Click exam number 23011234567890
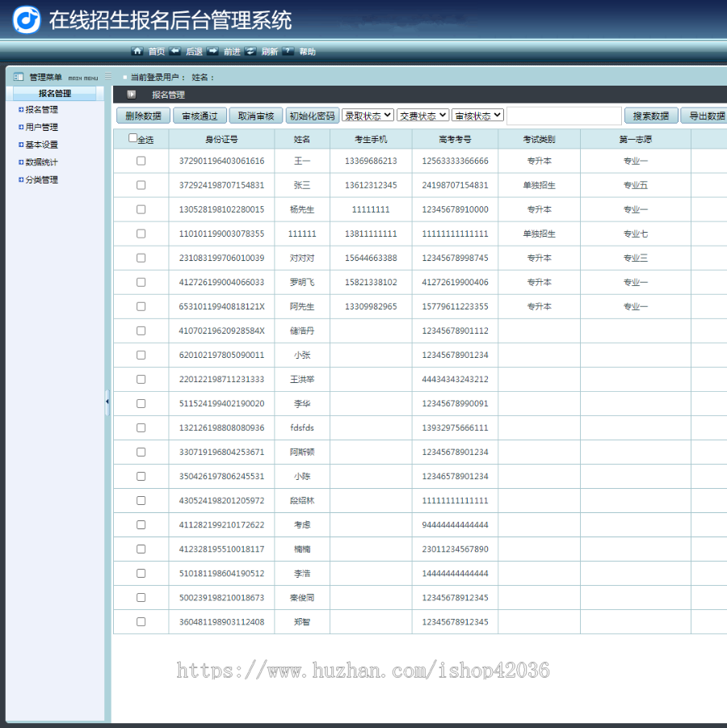 pyautogui.click(x=455, y=549)
